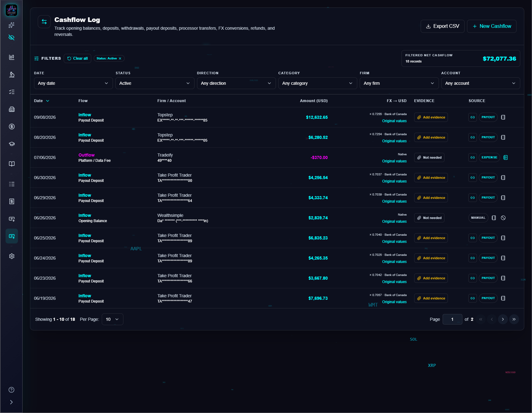Open the bulleted list sidebar icon
This screenshot has height=413, width=532.
11,184
